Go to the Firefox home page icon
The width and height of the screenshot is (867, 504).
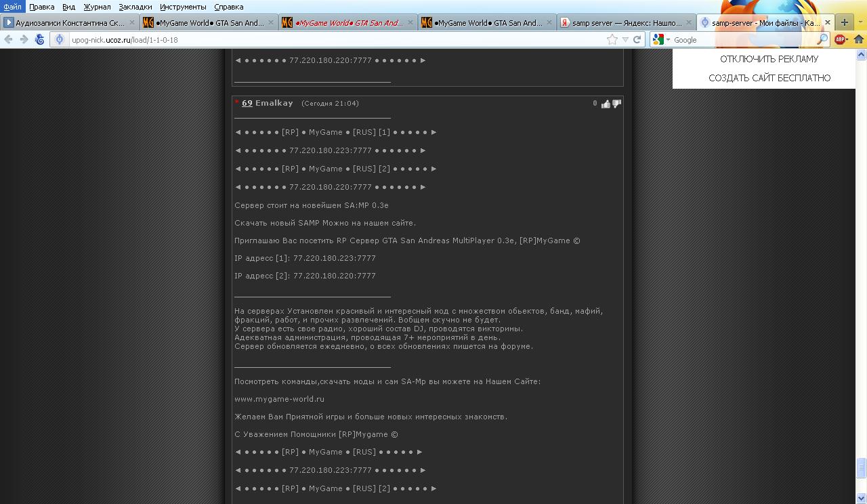[858, 40]
